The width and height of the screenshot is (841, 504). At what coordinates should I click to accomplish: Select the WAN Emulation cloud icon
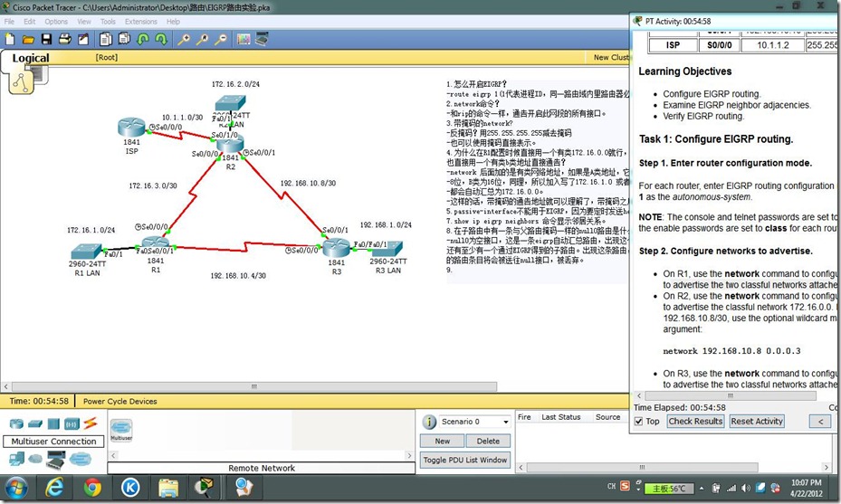(x=35, y=459)
